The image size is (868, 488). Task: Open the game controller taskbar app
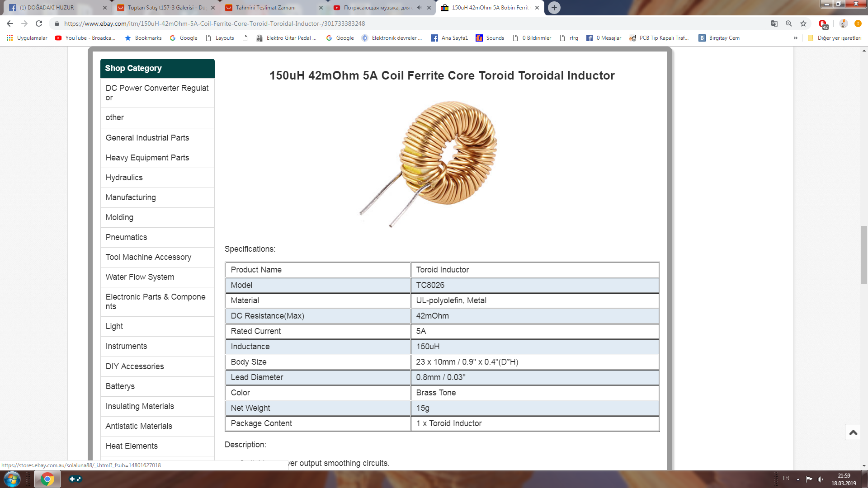pyautogui.click(x=75, y=479)
